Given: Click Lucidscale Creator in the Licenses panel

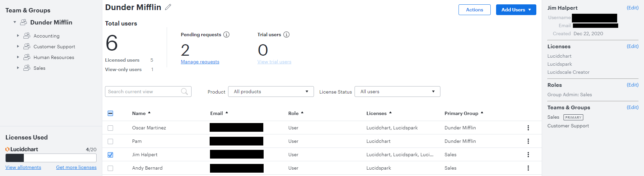Looking at the screenshot, I should tap(568, 72).
